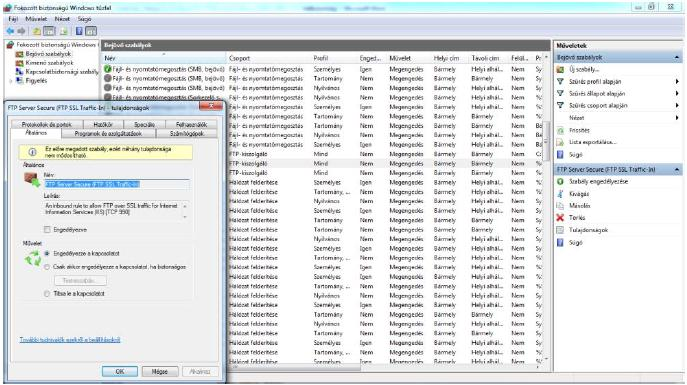Open the Nézet menu in menu bar
This screenshot has height=385, width=687.
(62, 19)
